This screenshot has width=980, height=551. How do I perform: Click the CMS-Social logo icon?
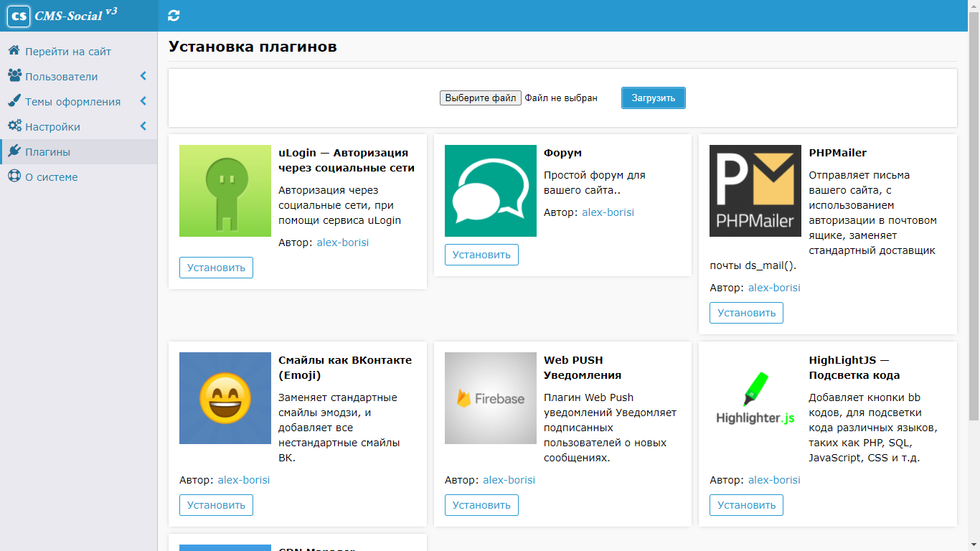coord(19,16)
